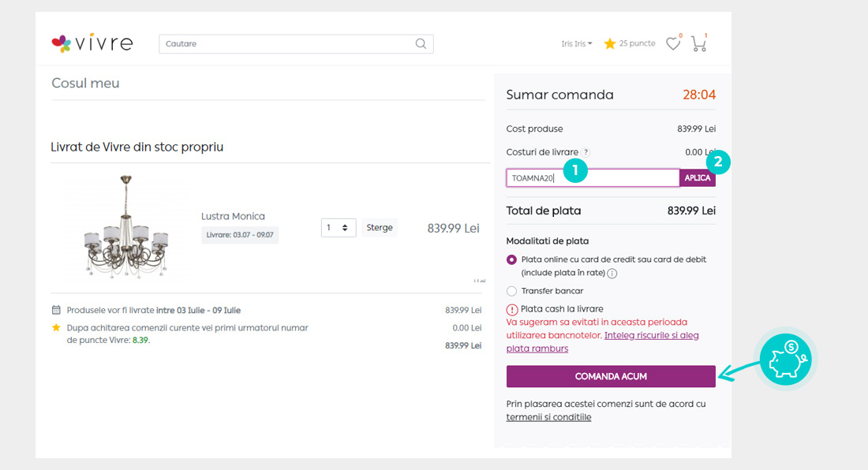Select online card payment option
This screenshot has height=470, width=868.
(x=511, y=259)
